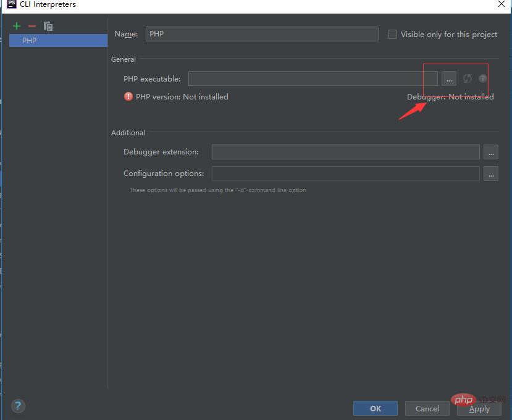The image size is (512, 420).
Task: Click the Name input field
Action: point(261,34)
